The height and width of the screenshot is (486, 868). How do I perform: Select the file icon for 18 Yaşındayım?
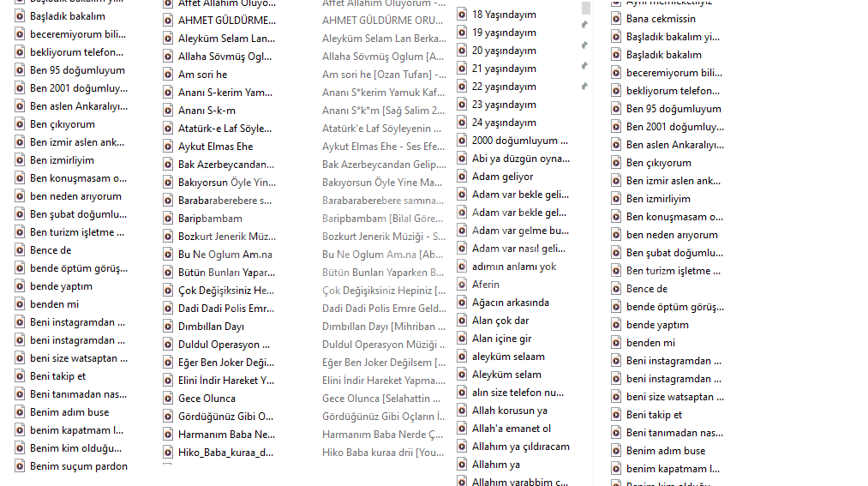pyautogui.click(x=462, y=15)
